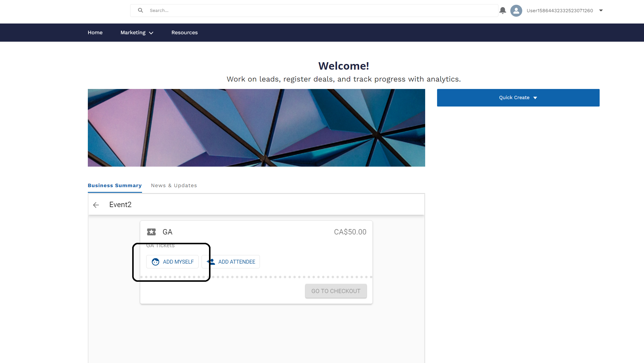
Task: Click the notifications bell icon
Action: click(x=503, y=10)
